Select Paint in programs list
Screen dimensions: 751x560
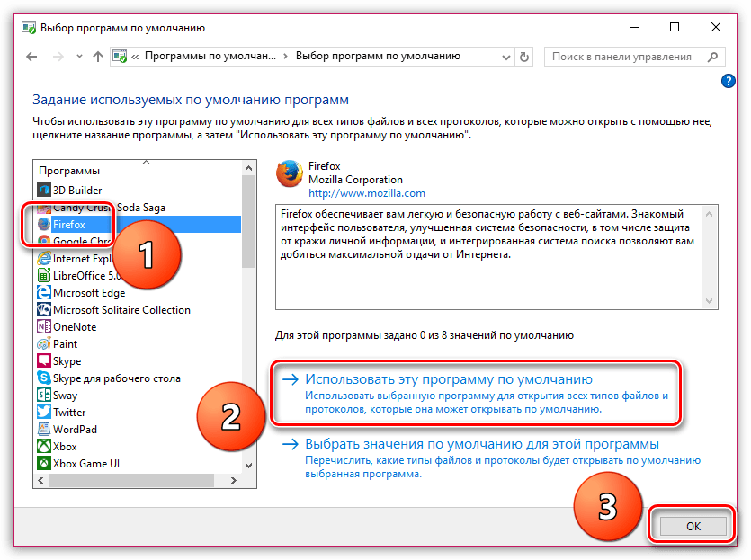[65, 343]
